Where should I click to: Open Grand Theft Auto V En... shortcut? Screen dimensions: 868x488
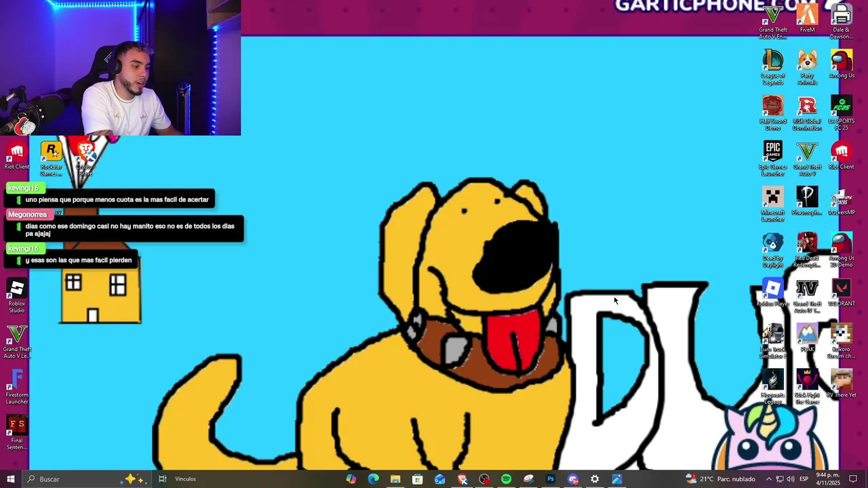click(x=773, y=22)
